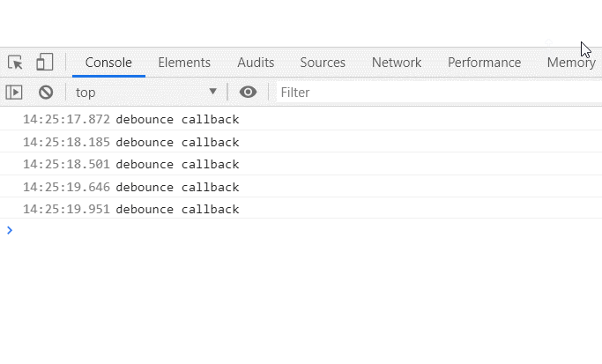Switch to the Memory tab
Screen dimensions: 602x364
[571, 63]
